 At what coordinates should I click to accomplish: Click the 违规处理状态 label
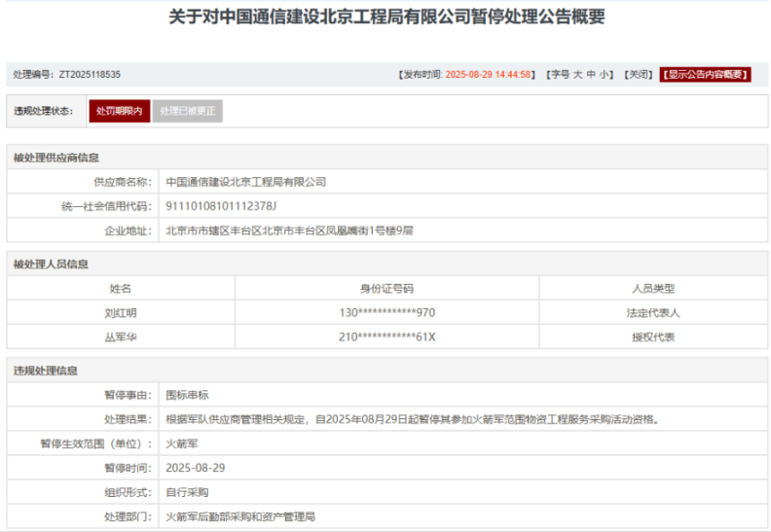(x=43, y=111)
